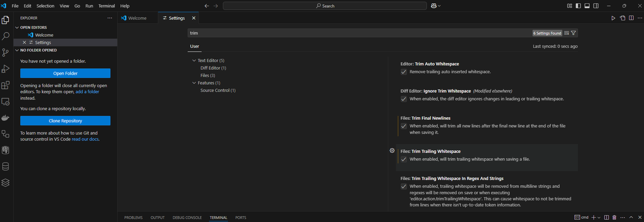The height and width of the screenshot is (222, 644).
Task: Select Source Control (1) in settings tree
Action: [218, 91]
